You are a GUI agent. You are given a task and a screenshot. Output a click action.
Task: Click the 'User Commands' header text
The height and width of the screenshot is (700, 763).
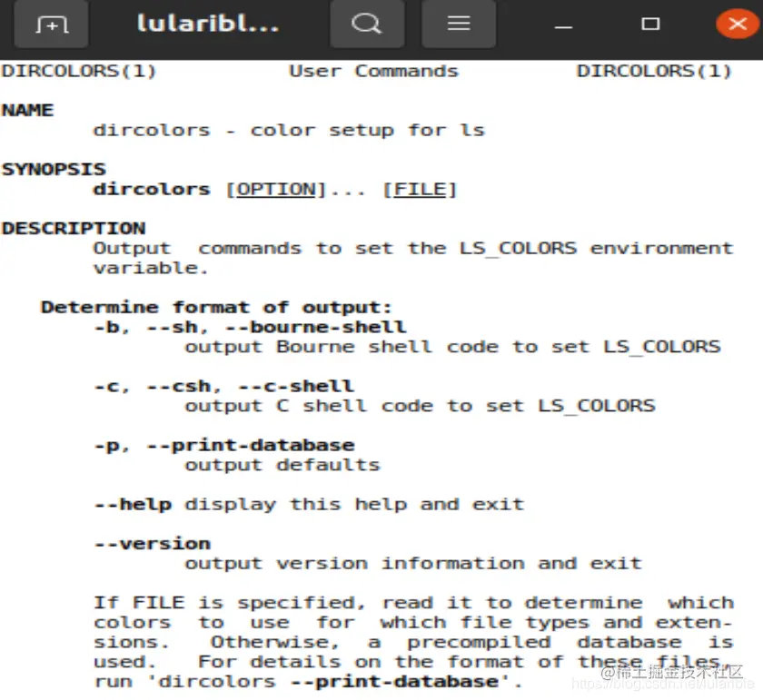tap(373, 71)
